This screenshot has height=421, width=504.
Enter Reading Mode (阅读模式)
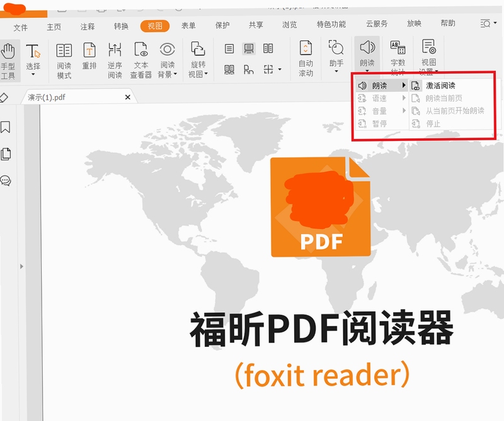tap(64, 61)
